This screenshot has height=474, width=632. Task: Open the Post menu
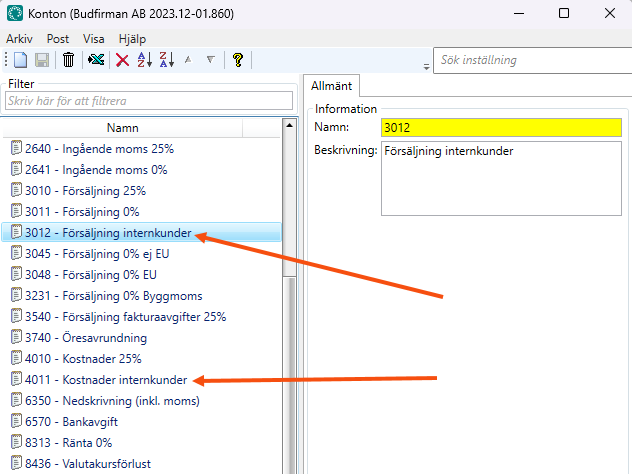pyautogui.click(x=58, y=39)
